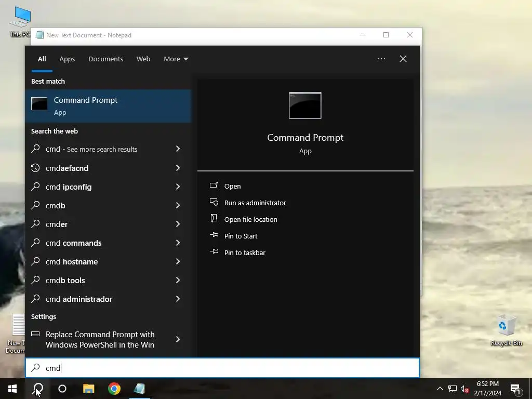
Task: Switch to the Apps tab
Action: click(67, 59)
